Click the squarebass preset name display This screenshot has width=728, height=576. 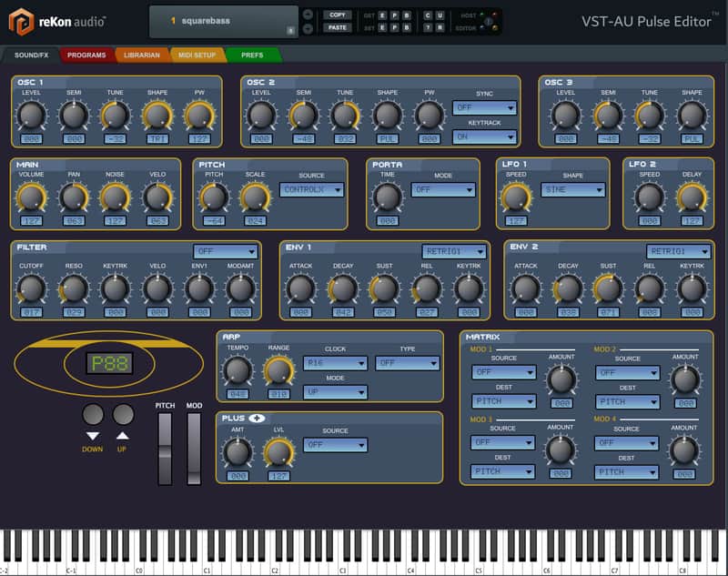[223, 21]
